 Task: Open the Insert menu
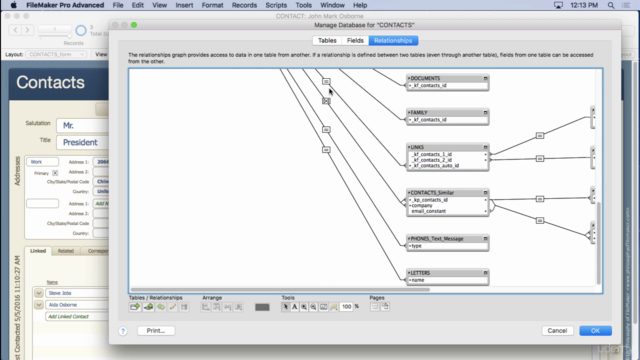[x=184, y=5]
